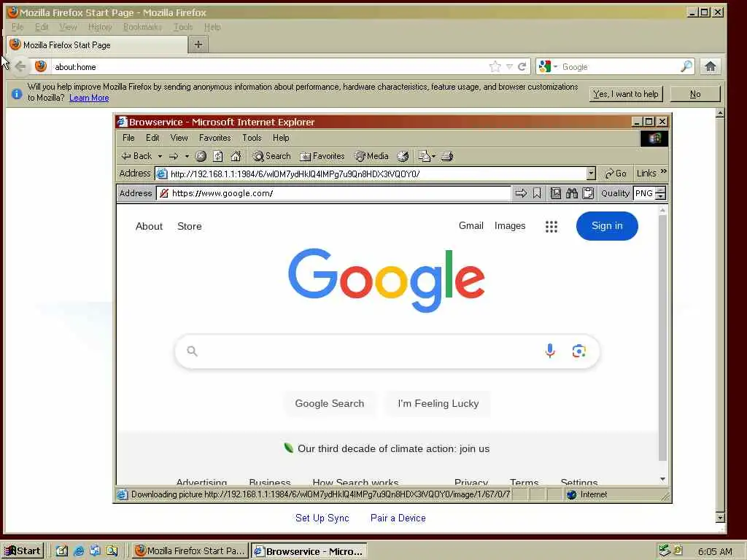Click the Browservice bookmarks list icon
Image resolution: width=747 pixels, height=560 pixels.
pos(556,193)
